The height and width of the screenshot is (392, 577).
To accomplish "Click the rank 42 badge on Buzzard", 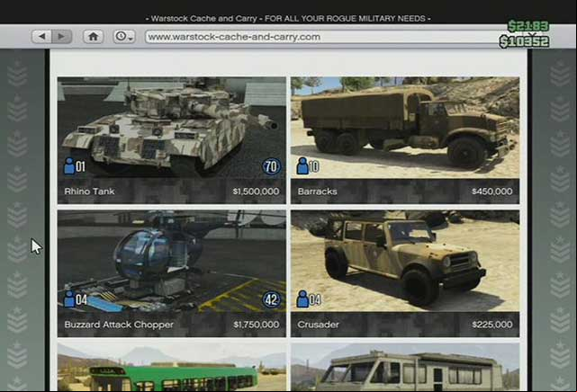I will coord(272,300).
